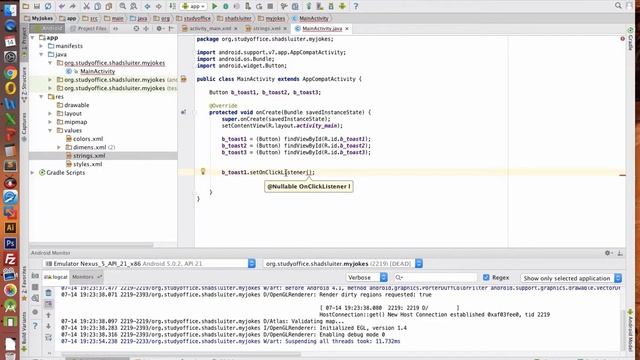Click the Save All disk icon
The height and width of the screenshot is (360, 640).
pyautogui.click(x=37, y=6)
